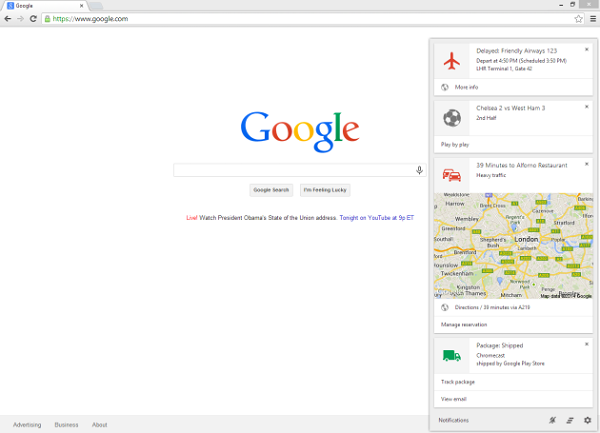Open More info for the delayed flight
The height and width of the screenshot is (433, 600).
513,87
